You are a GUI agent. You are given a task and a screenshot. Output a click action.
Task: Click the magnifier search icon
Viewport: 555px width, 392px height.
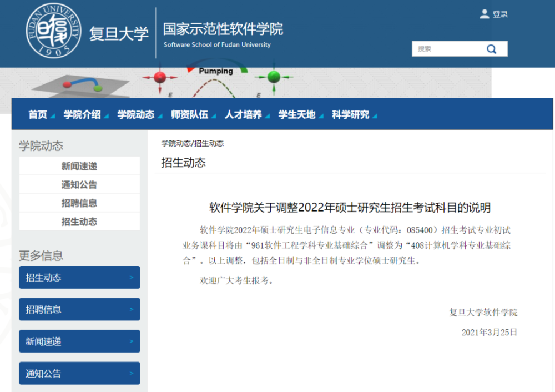[491, 49]
